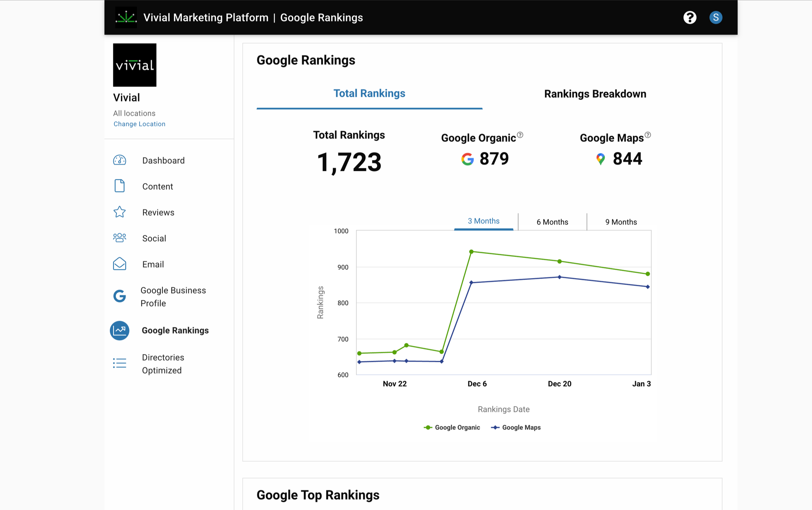Viewport: 812px width, 510px height.
Task: Open Google Business Profile G icon
Action: click(119, 296)
